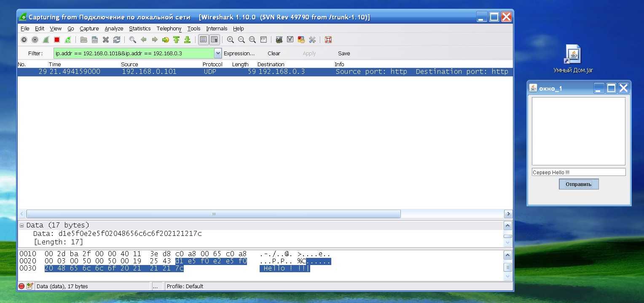
Task: Stop the running live capture
Action: point(57,40)
